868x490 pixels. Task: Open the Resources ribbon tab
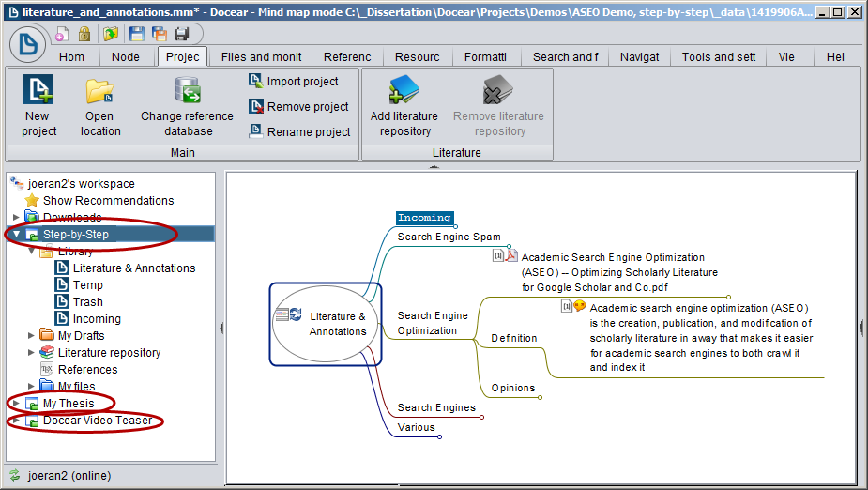(417, 57)
